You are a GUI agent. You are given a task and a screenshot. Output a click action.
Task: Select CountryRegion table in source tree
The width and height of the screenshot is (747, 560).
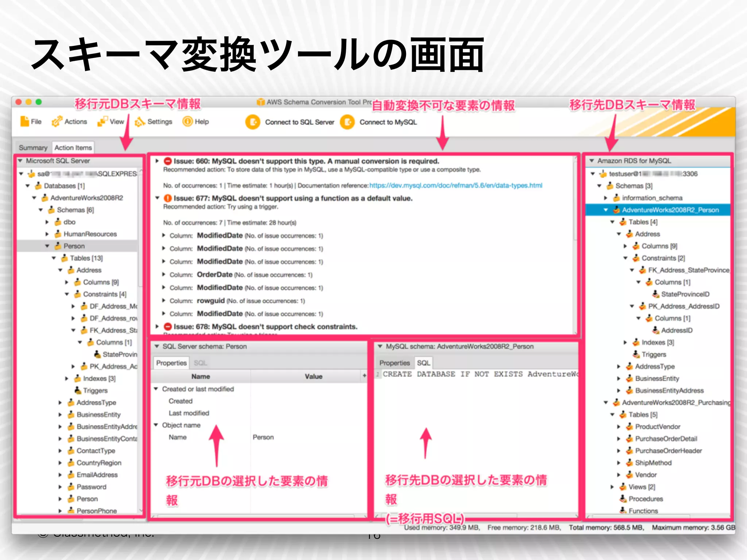[x=99, y=462]
